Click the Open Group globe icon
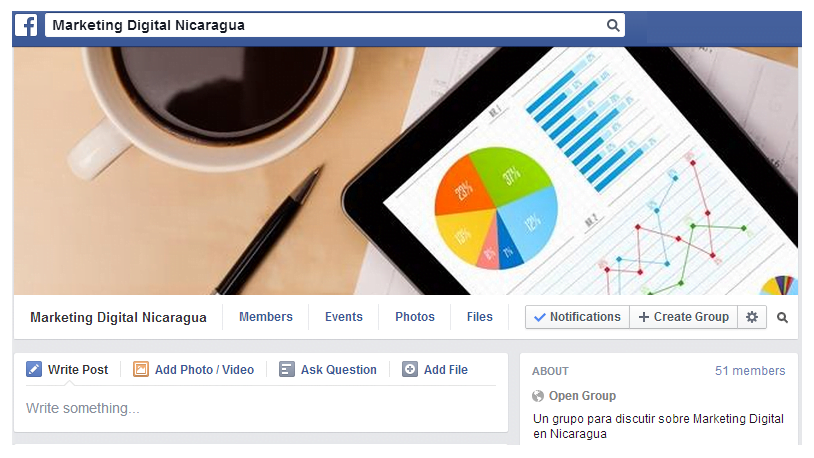 click(x=538, y=396)
